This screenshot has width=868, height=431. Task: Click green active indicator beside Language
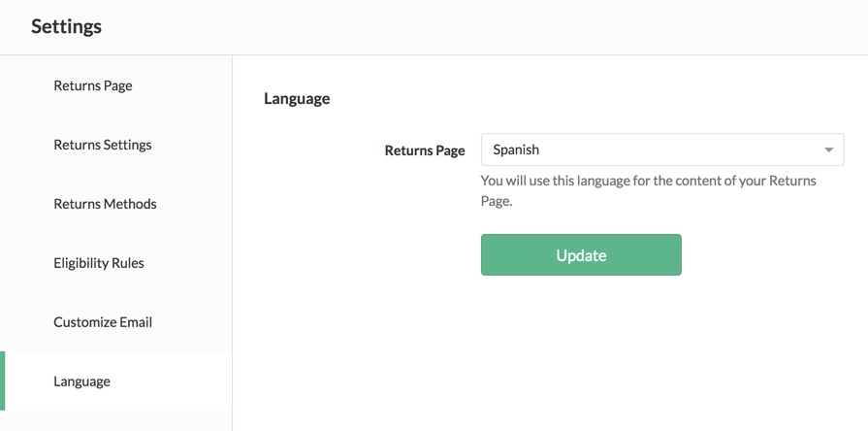[x=3, y=381]
